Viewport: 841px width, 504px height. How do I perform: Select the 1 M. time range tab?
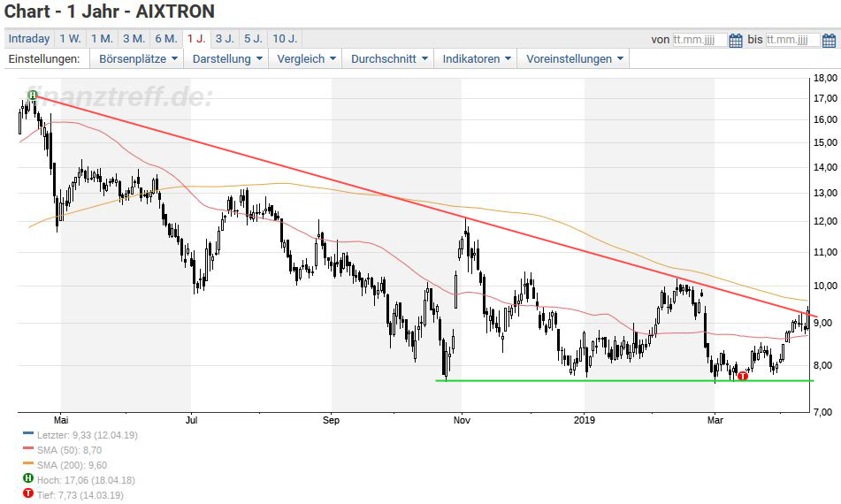coord(102,39)
